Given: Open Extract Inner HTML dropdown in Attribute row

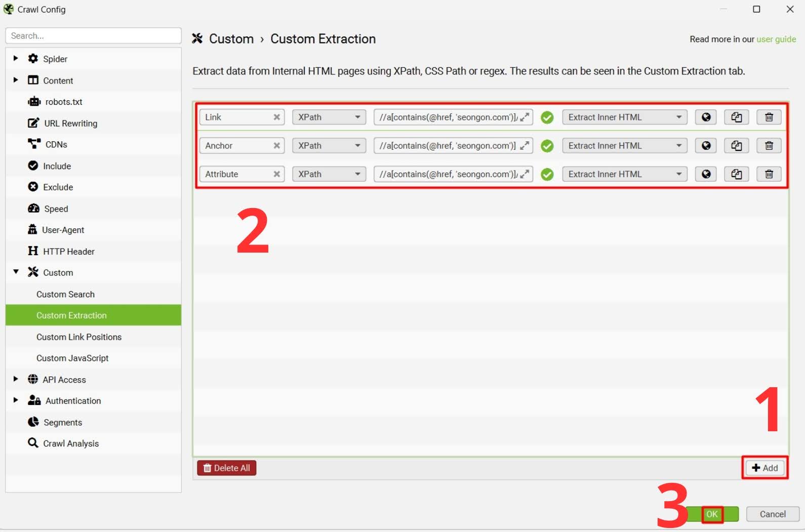Looking at the screenshot, I should [x=625, y=174].
